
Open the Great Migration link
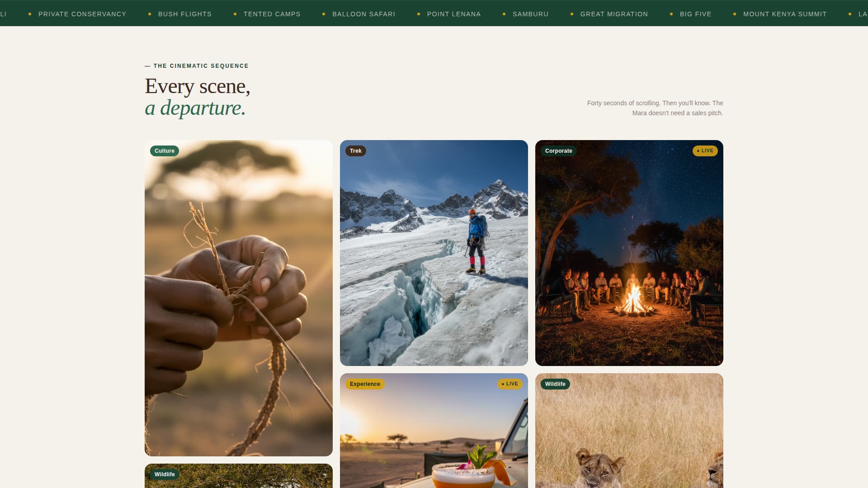[x=614, y=14]
